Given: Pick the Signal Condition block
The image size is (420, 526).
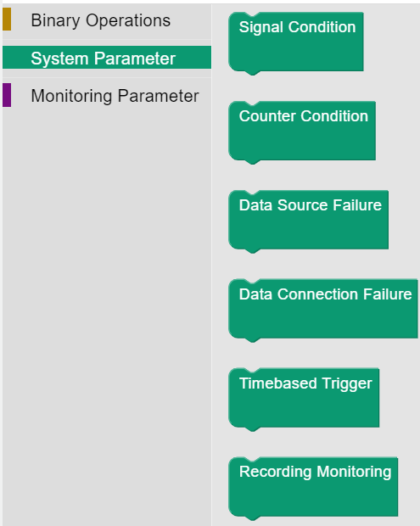Looking at the screenshot, I should (x=296, y=42).
